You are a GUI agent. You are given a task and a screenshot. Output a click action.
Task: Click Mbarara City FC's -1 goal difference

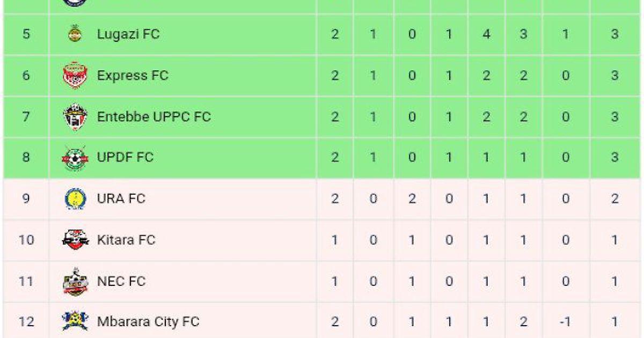pyautogui.click(x=565, y=322)
